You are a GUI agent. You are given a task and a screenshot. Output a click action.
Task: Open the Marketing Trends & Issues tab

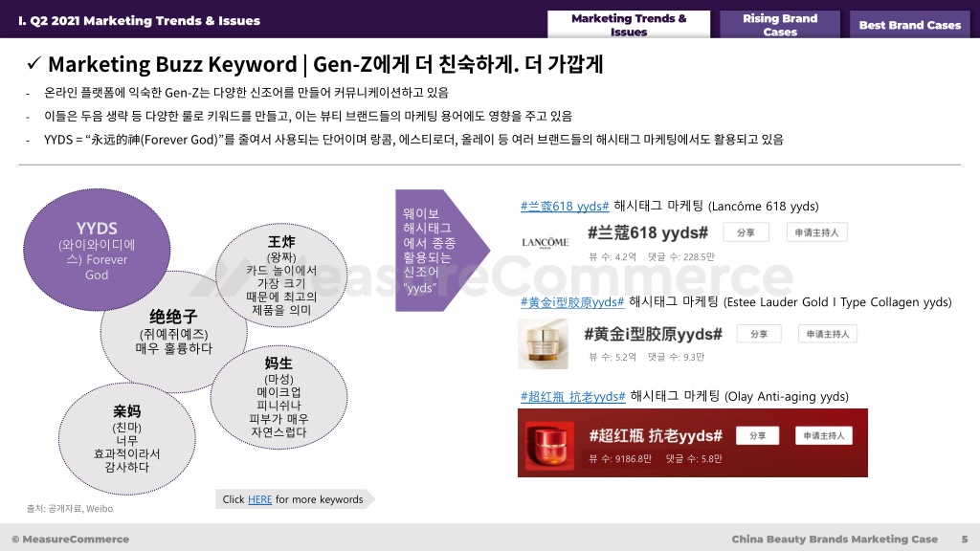[629, 24]
